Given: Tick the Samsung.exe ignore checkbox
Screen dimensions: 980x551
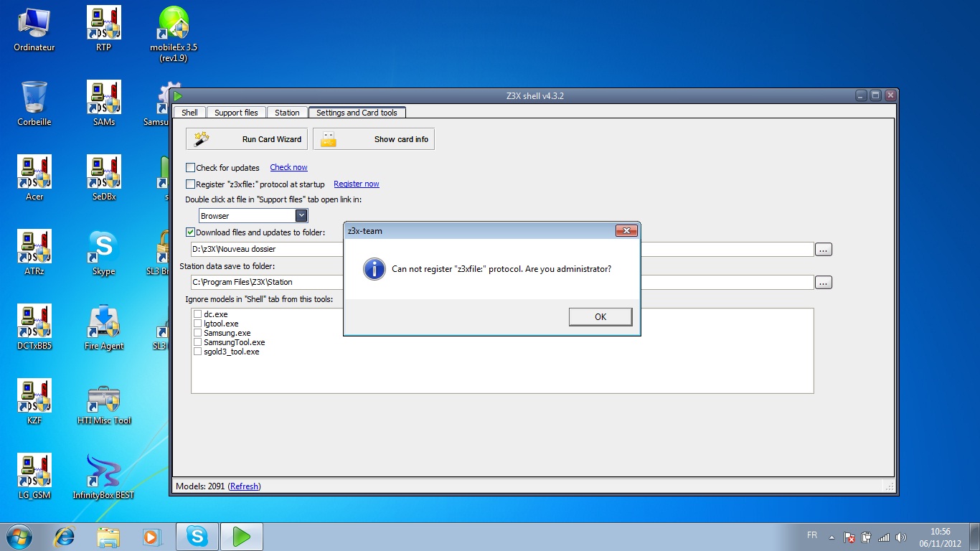Looking at the screenshot, I should coord(197,333).
